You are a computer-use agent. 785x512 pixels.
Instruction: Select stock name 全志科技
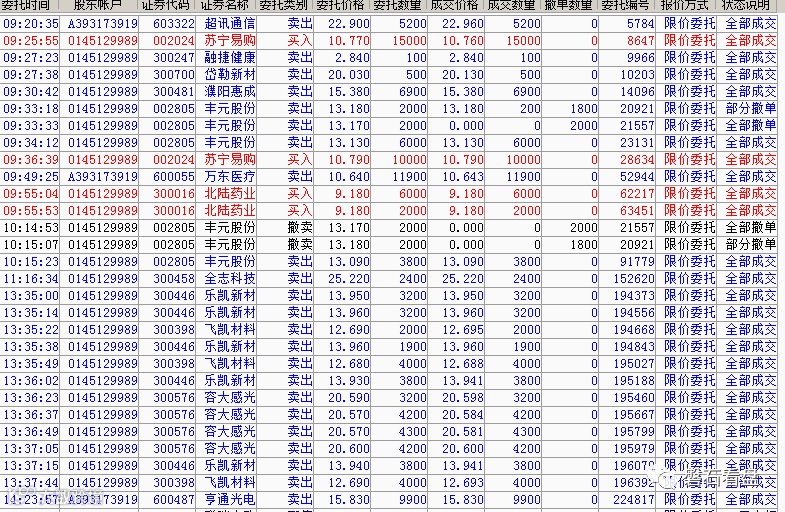(x=230, y=279)
